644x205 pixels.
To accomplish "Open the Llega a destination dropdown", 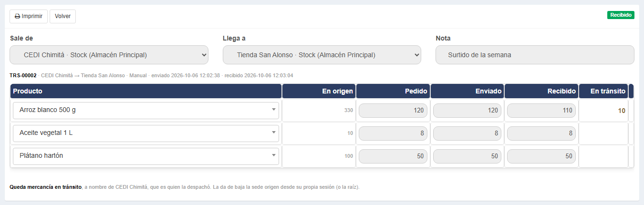I will tap(322, 55).
